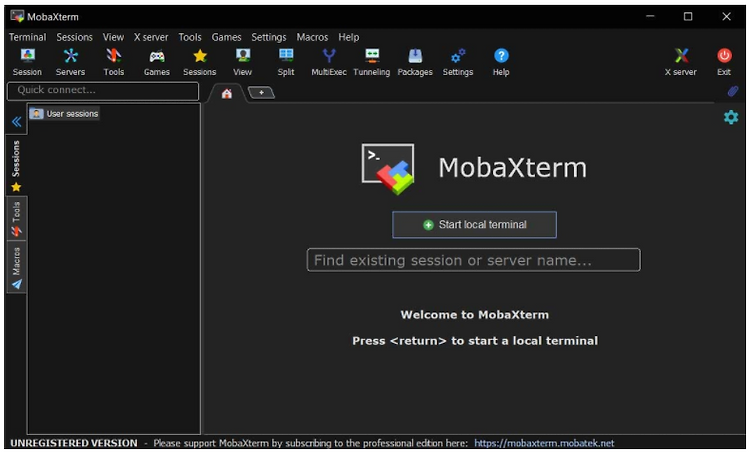Open a new tab with plus button
750x453 pixels.
coord(261,92)
